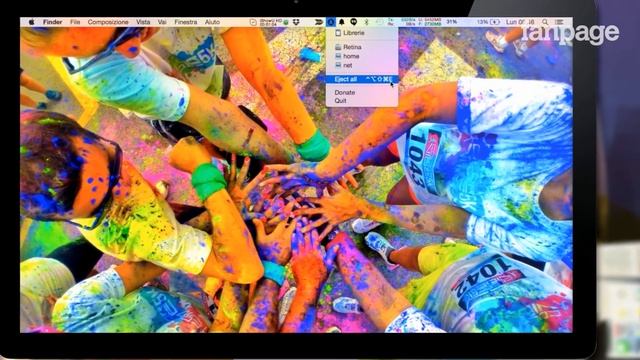Open Spotlight search magnifier
Image resolution: width=640 pixels, height=360 pixels.
[545, 22]
